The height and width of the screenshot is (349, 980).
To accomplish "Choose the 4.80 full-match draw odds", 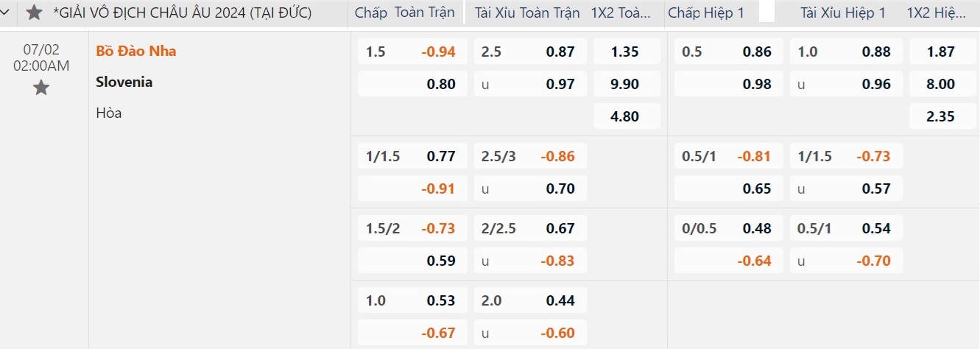I will pyautogui.click(x=626, y=116).
